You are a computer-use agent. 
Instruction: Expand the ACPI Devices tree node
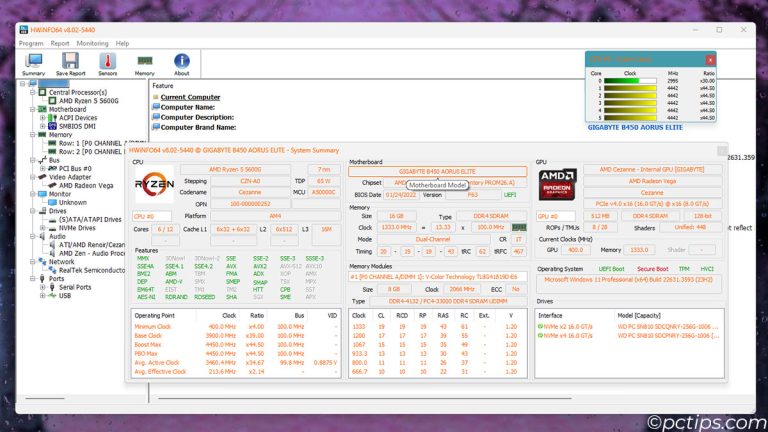[x=42, y=117]
